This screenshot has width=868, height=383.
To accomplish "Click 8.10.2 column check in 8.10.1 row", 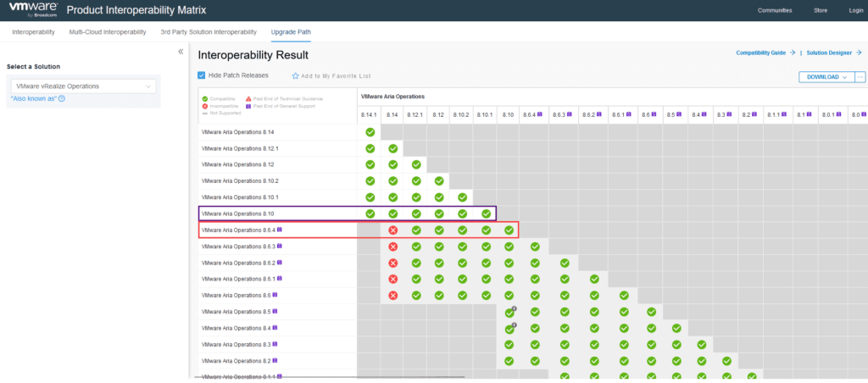I will [462, 197].
